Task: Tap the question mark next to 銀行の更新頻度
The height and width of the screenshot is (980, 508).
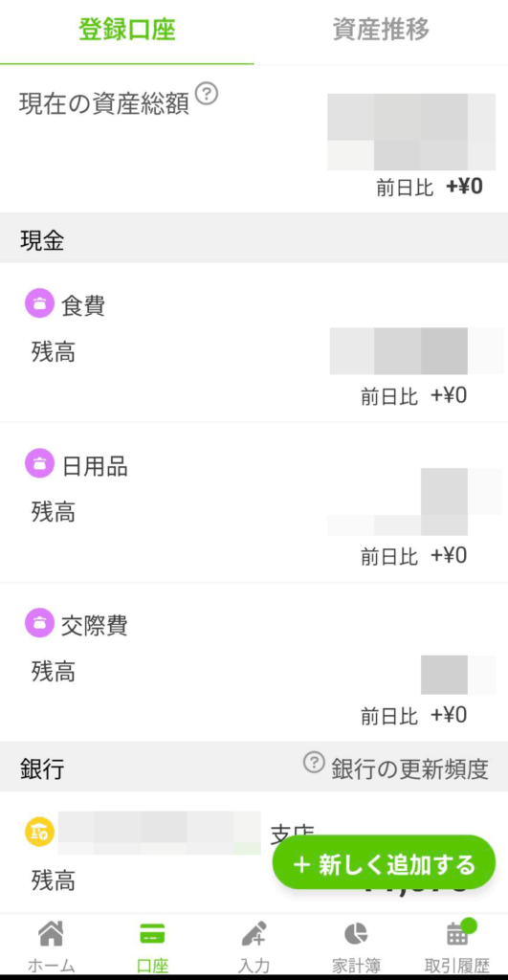Action: (x=315, y=763)
